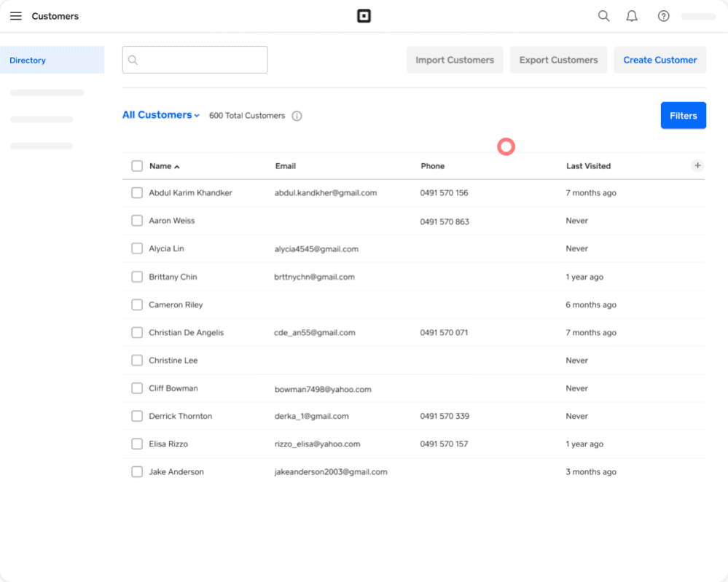The width and height of the screenshot is (728, 582).
Task: Open the Directory sidebar tab
Action: click(x=52, y=60)
